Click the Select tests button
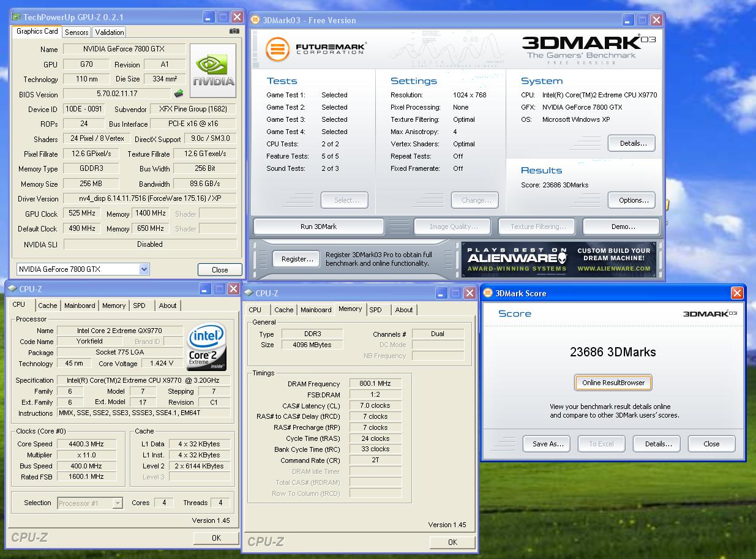Viewport: 756px width, 559px height. click(x=344, y=200)
